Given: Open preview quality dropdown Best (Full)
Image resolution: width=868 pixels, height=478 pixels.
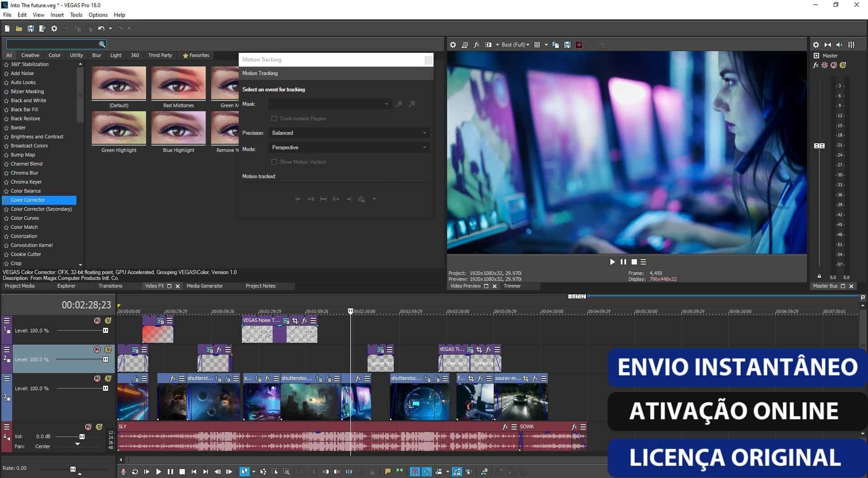Looking at the screenshot, I should click(x=515, y=45).
